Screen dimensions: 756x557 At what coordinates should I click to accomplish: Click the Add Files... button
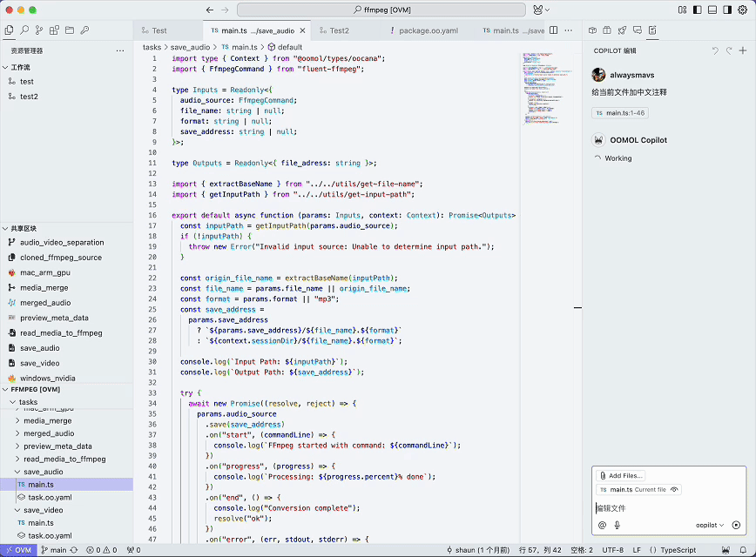coord(620,475)
